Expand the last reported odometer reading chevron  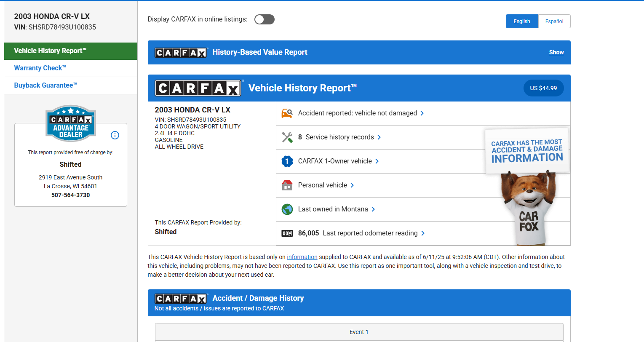pos(423,233)
